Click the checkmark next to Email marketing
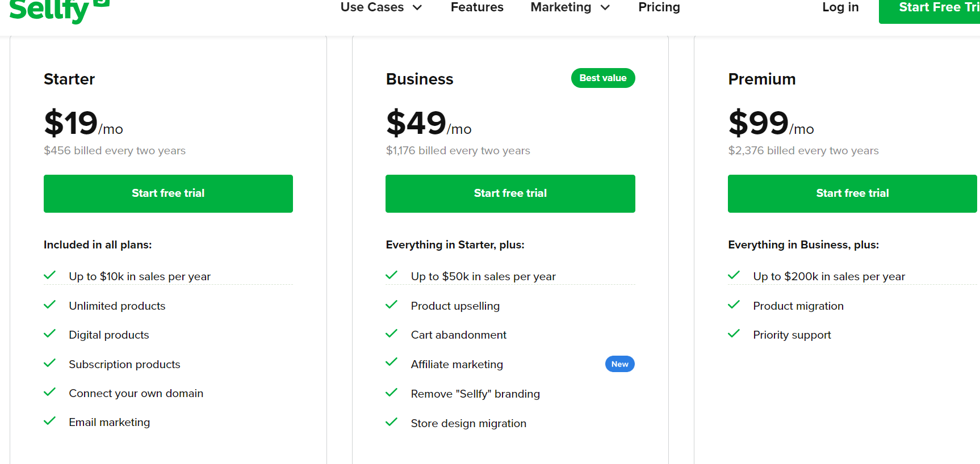980x464 pixels. point(49,421)
